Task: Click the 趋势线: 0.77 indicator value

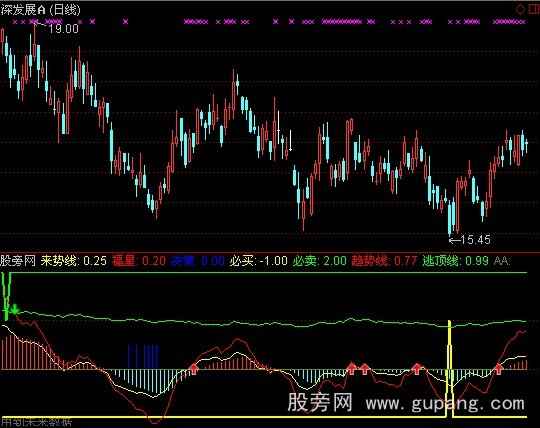Action: point(384,261)
